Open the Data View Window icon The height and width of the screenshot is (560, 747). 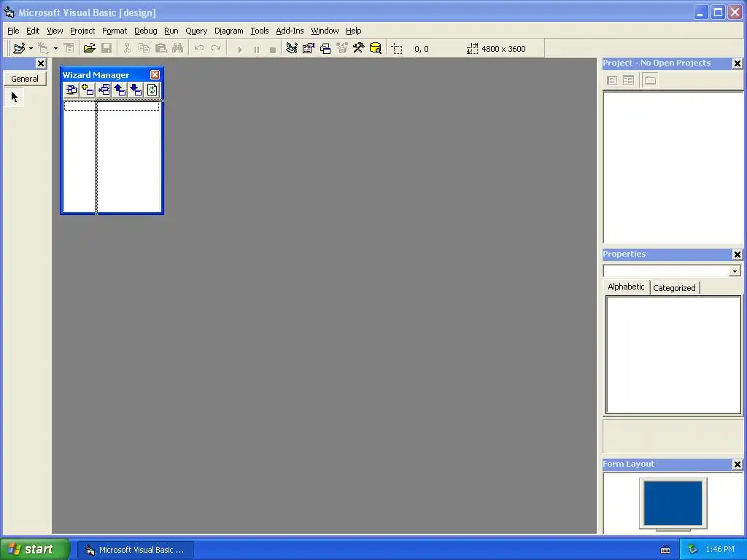coord(376,48)
